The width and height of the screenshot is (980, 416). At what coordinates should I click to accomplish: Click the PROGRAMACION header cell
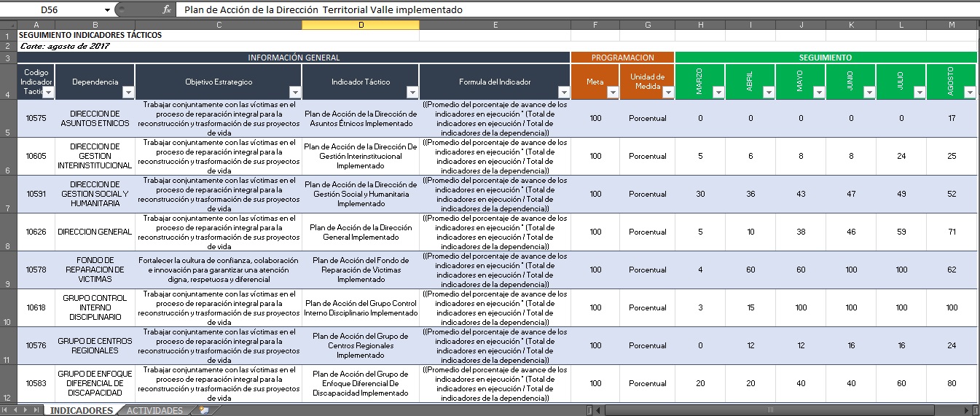[623, 58]
